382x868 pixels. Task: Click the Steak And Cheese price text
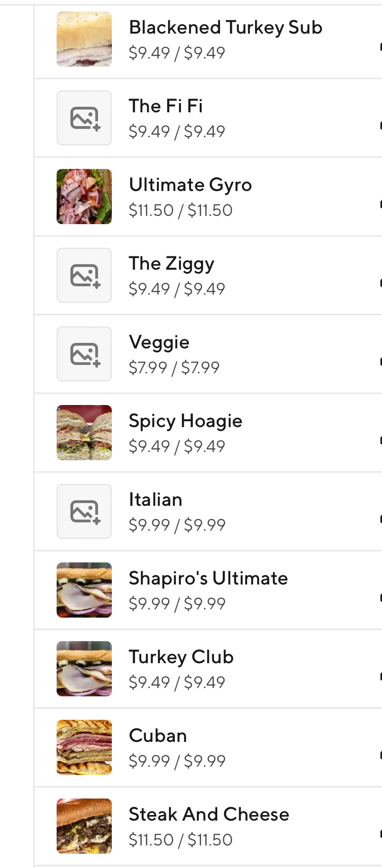click(x=180, y=840)
